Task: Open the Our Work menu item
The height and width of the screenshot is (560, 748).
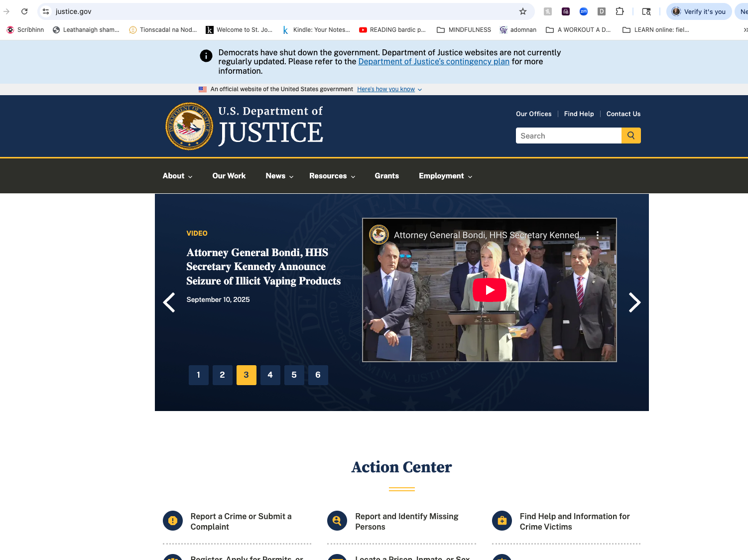Action: tap(229, 176)
